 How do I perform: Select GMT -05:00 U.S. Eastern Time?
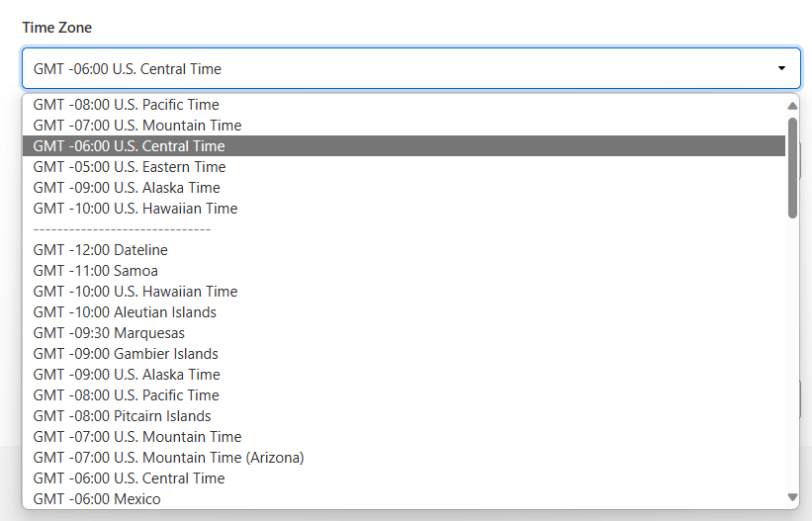tap(130, 167)
